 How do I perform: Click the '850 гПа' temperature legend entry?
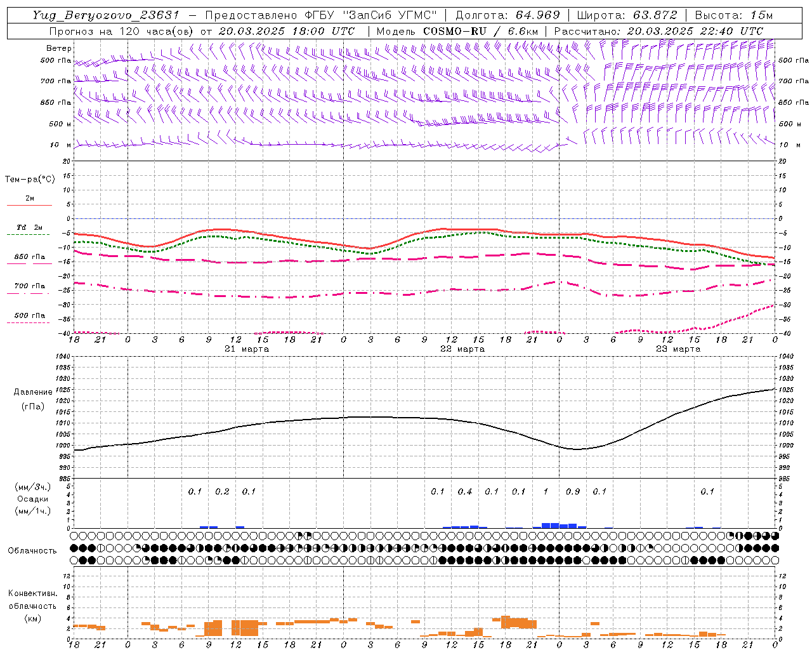[29, 257]
